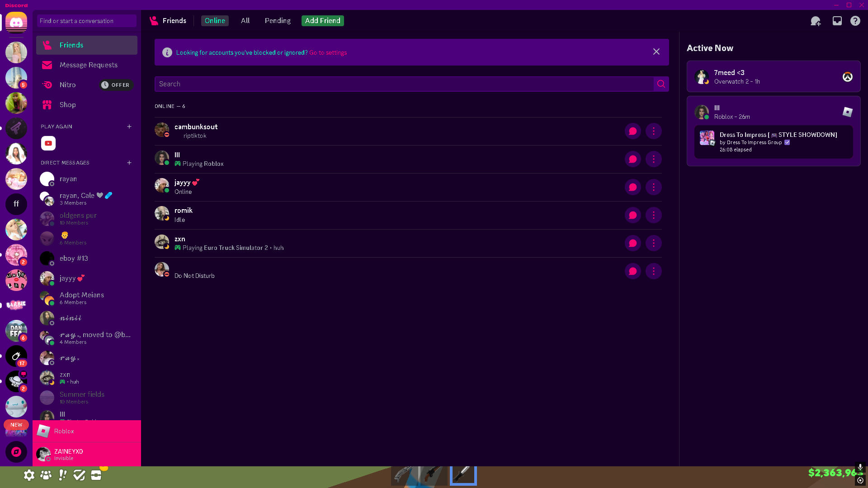Open the Discover servers compass icon
The image size is (868, 488).
[x=16, y=452]
